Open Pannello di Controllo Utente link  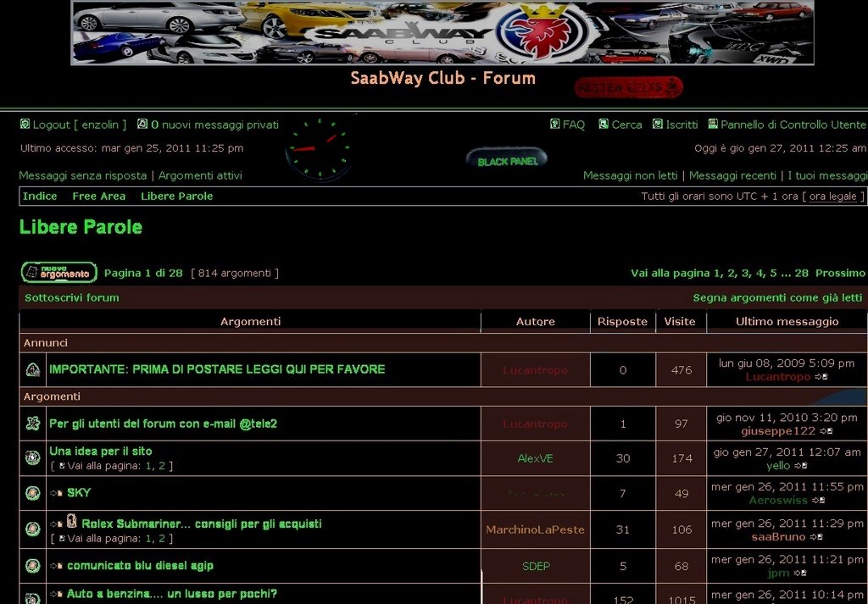[x=793, y=125]
